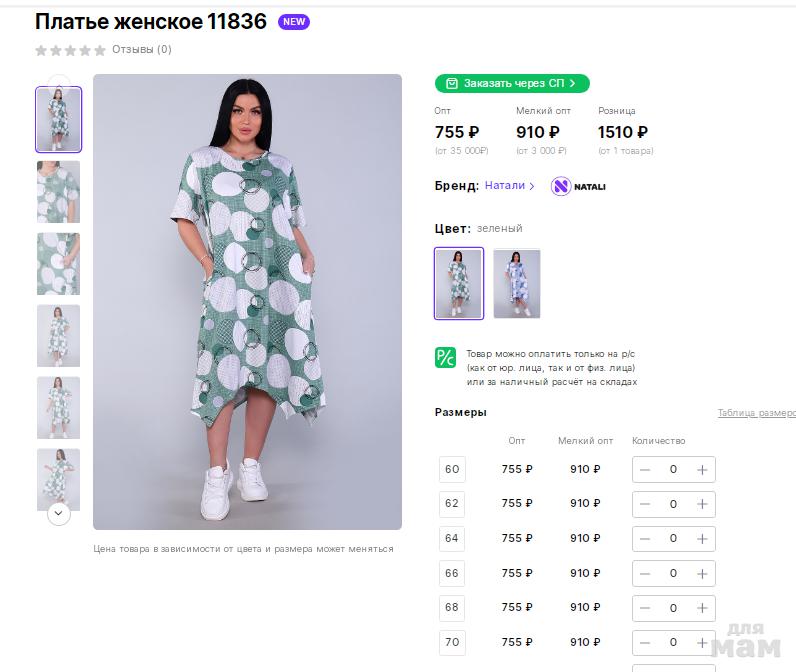The height and width of the screenshot is (672, 796).
Task: Select the third close-up fabric thumbnail
Action: pyautogui.click(x=59, y=264)
